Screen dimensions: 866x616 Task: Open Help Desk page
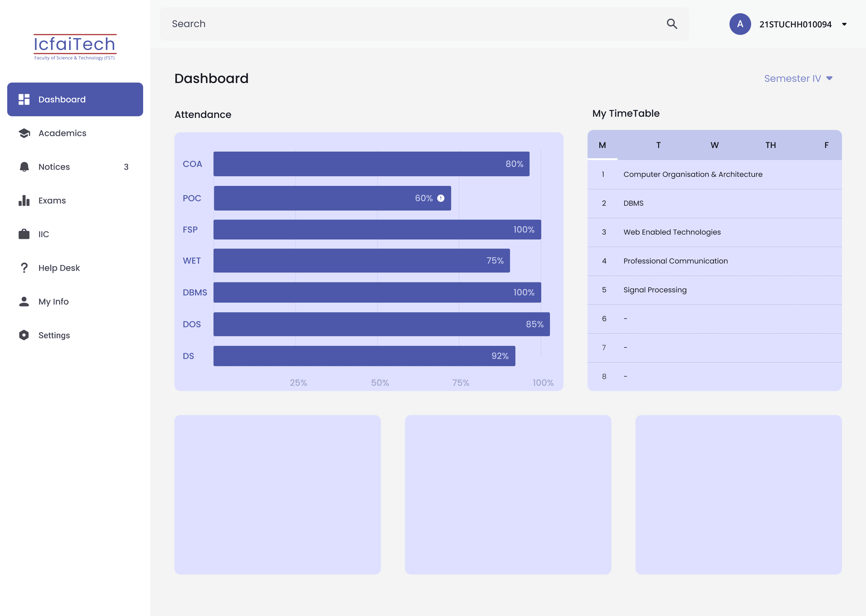[x=75, y=268]
